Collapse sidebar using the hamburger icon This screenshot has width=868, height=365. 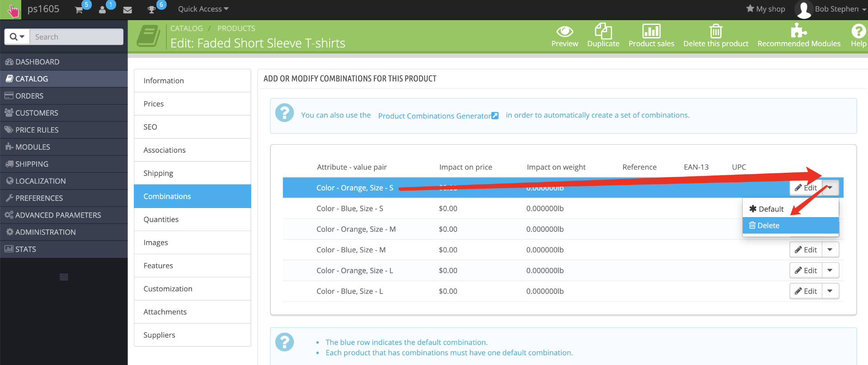click(64, 277)
